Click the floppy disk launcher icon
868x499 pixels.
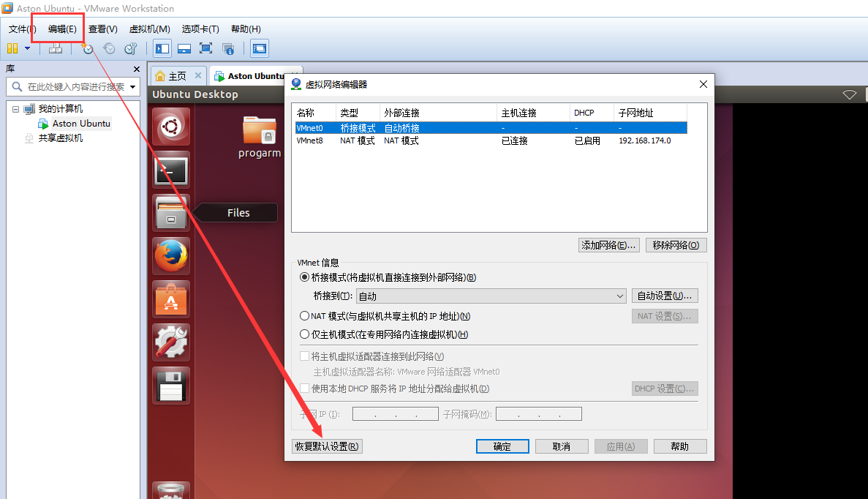coord(171,386)
